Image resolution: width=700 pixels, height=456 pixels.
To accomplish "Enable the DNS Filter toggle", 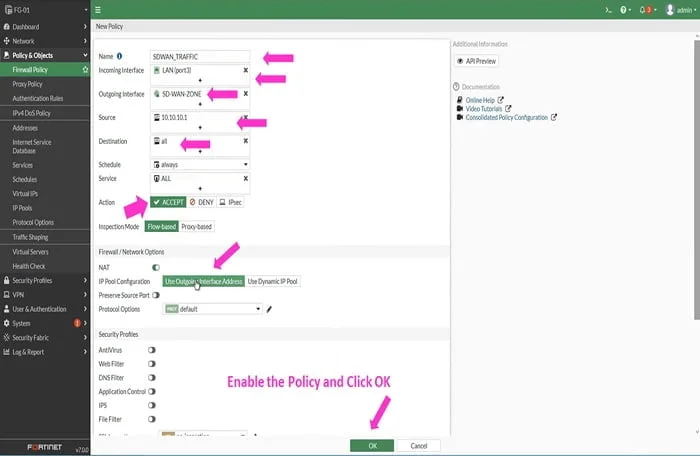I will tap(152, 378).
